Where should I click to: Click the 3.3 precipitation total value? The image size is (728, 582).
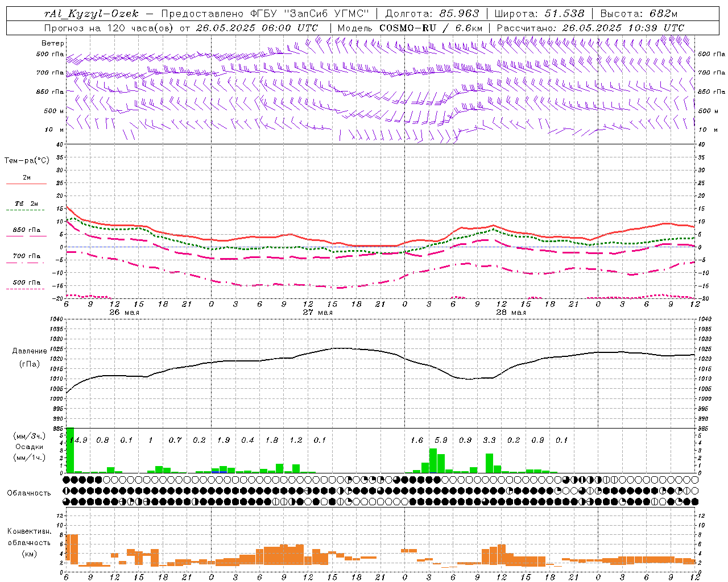[x=489, y=440]
